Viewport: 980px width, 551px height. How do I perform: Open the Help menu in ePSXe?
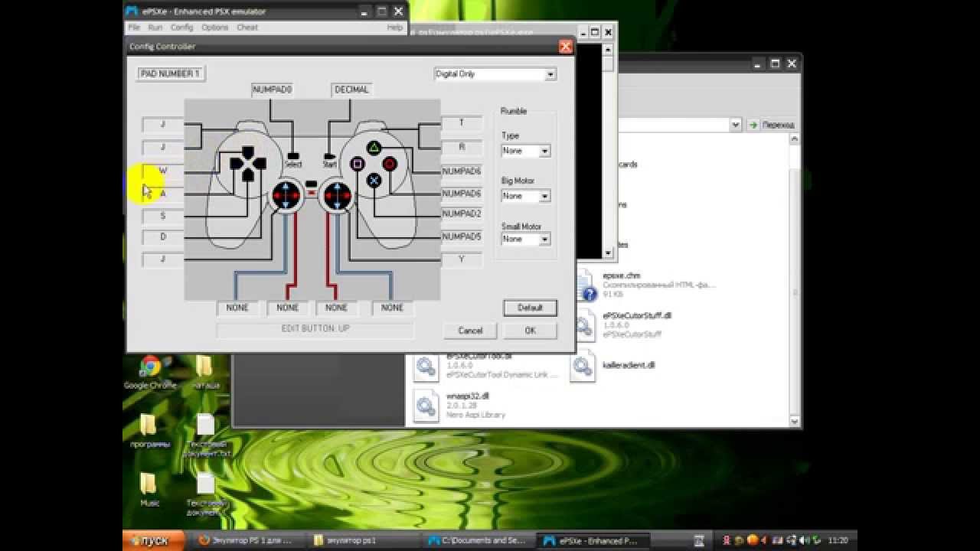coord(394,28)
